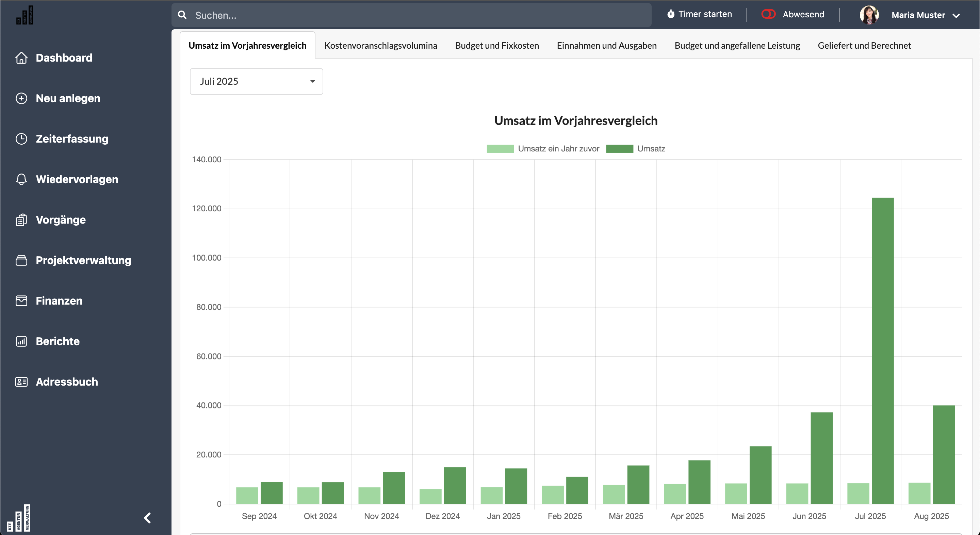The width and height of the screenshot is (980, 535).
Task: Click the app logo at top left
Action: 25,15
